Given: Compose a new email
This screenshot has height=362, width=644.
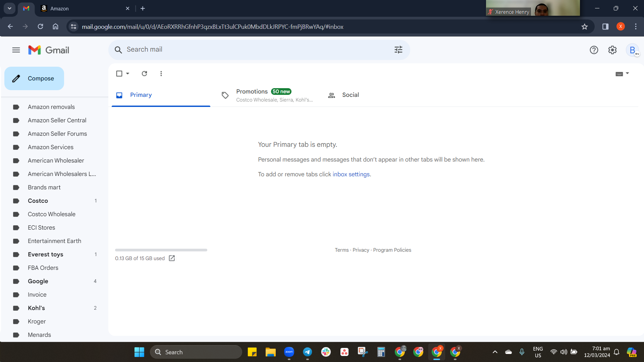Looking at the screenshot, I should point(34,78).
